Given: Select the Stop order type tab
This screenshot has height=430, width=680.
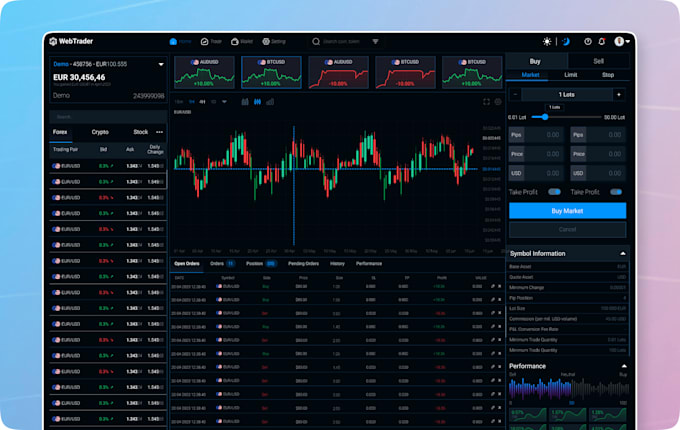Looking at the screenshot, I should (x=608, y=75).
